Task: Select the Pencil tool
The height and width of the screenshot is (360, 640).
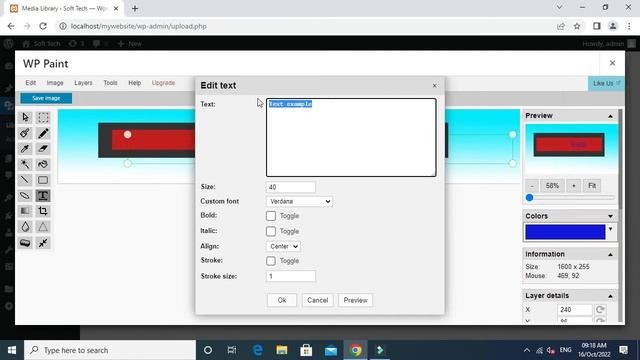Action: [x=43, y=133]
